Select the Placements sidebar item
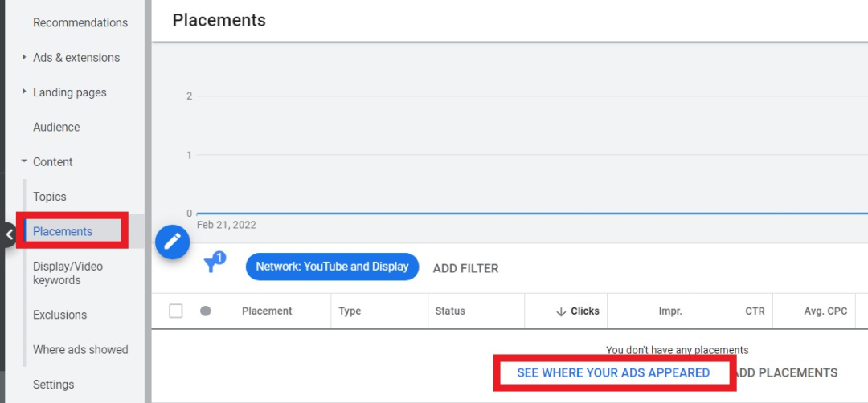868x403 pixels. tap(63, 232)
